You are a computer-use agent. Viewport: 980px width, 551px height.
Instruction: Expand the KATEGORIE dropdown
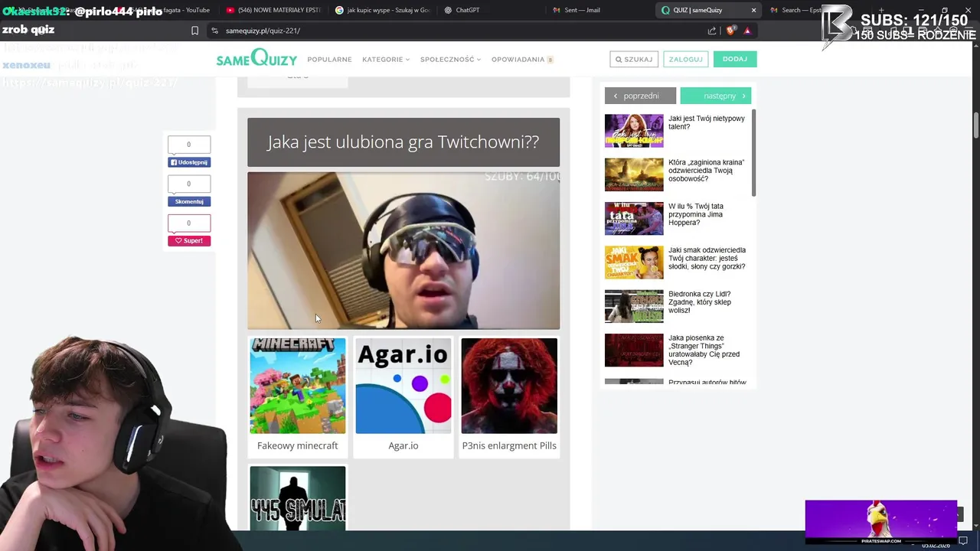386,59
